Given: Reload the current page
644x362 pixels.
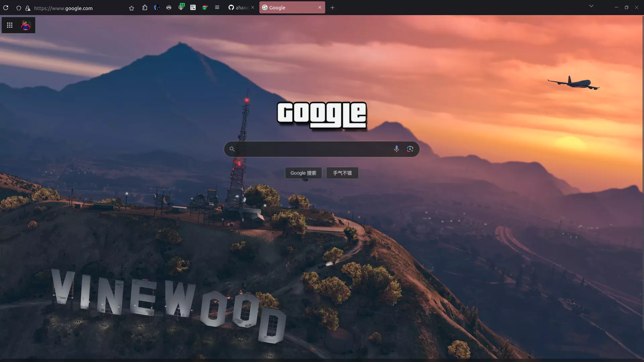Looking at the screenshot, I should (6, 8).
